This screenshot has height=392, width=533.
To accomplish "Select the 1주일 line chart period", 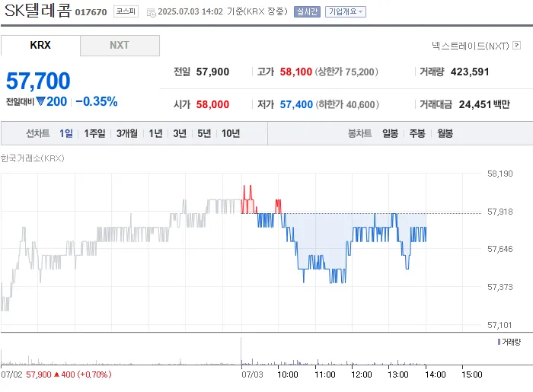I will click(94, 133).
